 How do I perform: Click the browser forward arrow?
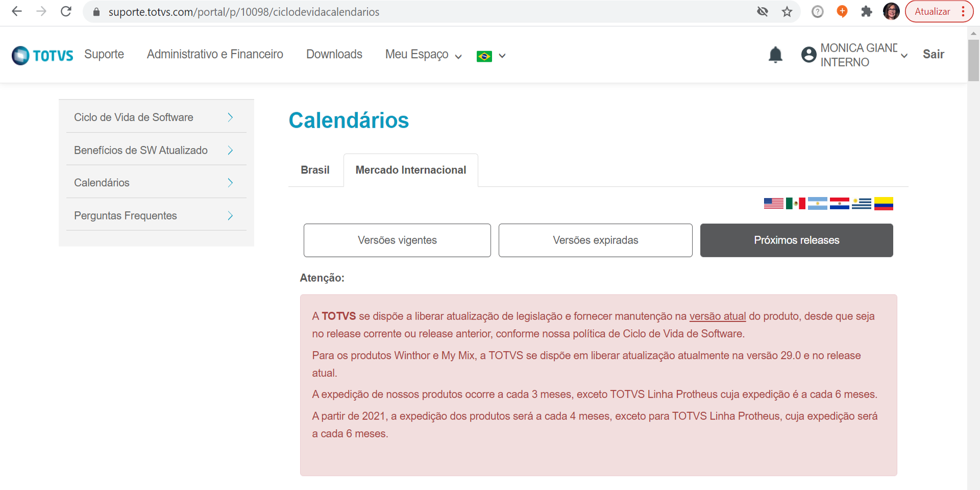pyautogui.click(x=41, y=11)
